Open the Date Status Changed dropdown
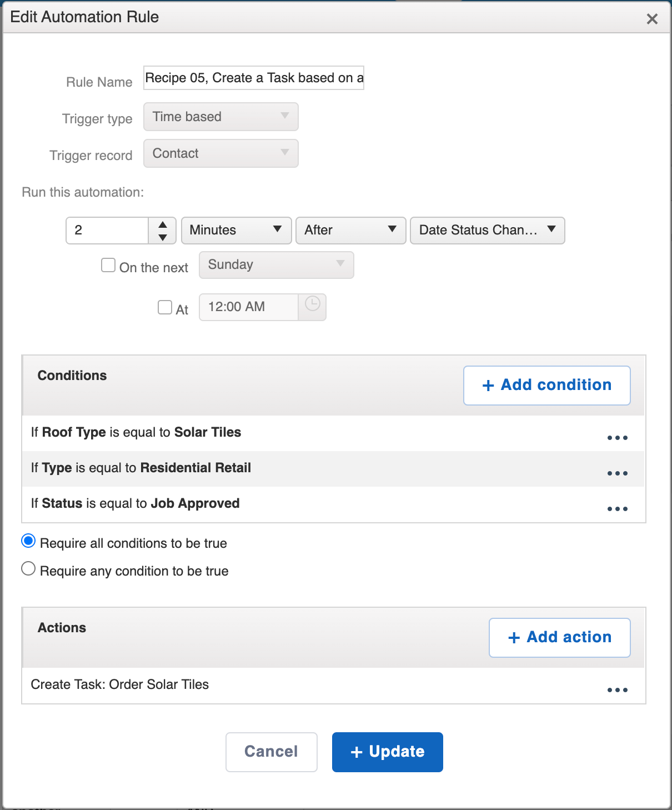The height and width of the screenshot is (810, 672). click(x=487, y=230)
